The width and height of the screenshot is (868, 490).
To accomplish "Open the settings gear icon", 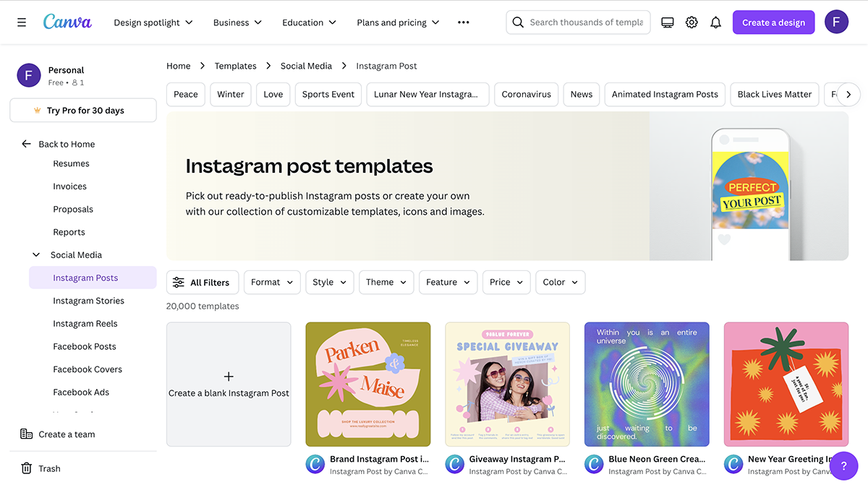I will click(692, 22).
